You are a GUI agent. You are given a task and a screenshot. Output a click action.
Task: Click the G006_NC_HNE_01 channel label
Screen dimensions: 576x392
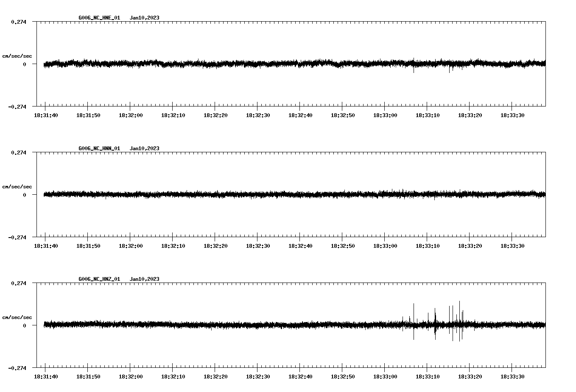(x=98, y=18)
